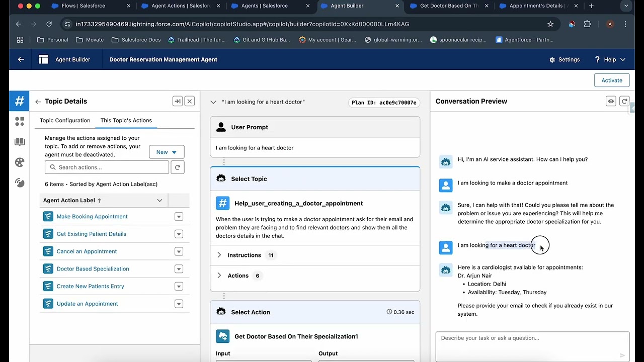Close the Topic Details panel
This screenshot has height=362, width=644.
pyautogui.click(x=190, y=102)
